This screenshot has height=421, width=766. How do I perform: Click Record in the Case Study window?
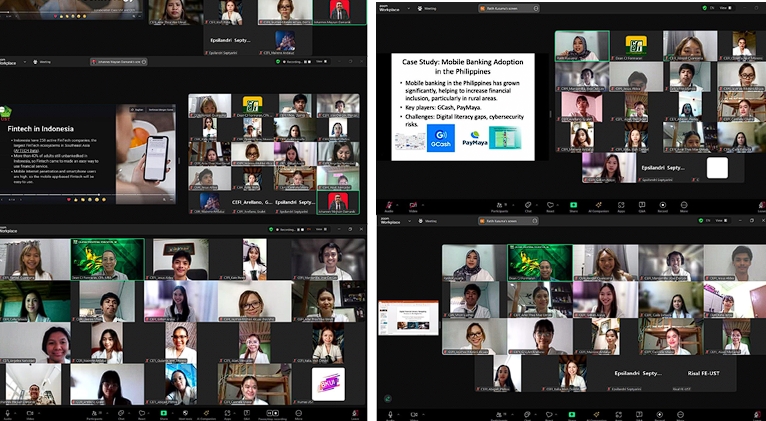pyautogui.click(x=663, y=205)
